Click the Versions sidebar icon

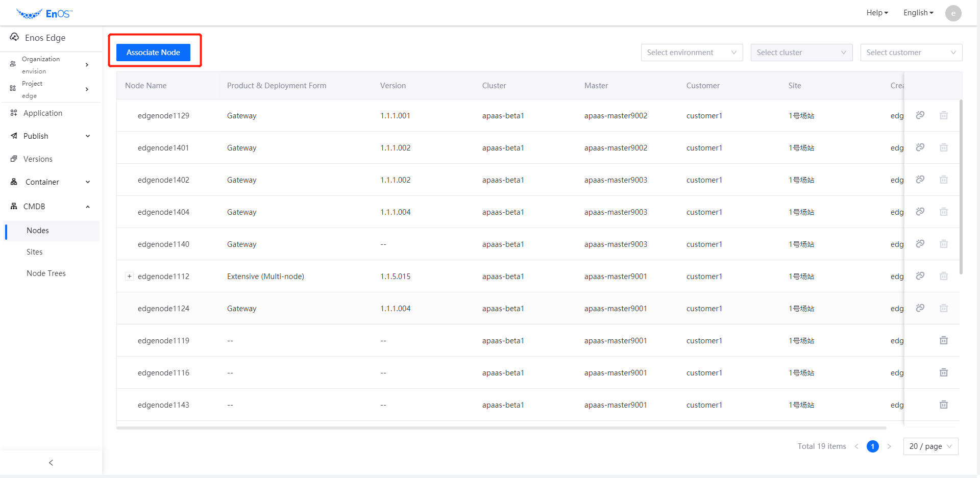(14, 159)
